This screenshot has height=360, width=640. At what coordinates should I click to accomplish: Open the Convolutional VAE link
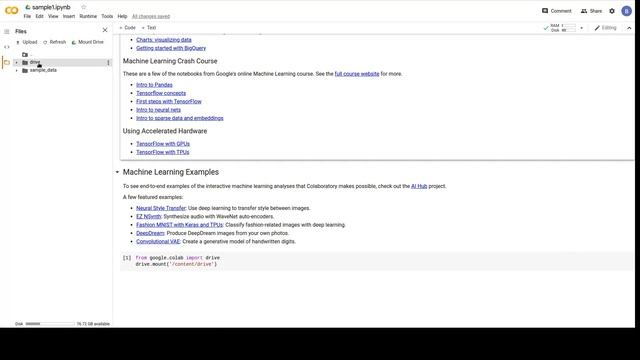pos(158,242)
